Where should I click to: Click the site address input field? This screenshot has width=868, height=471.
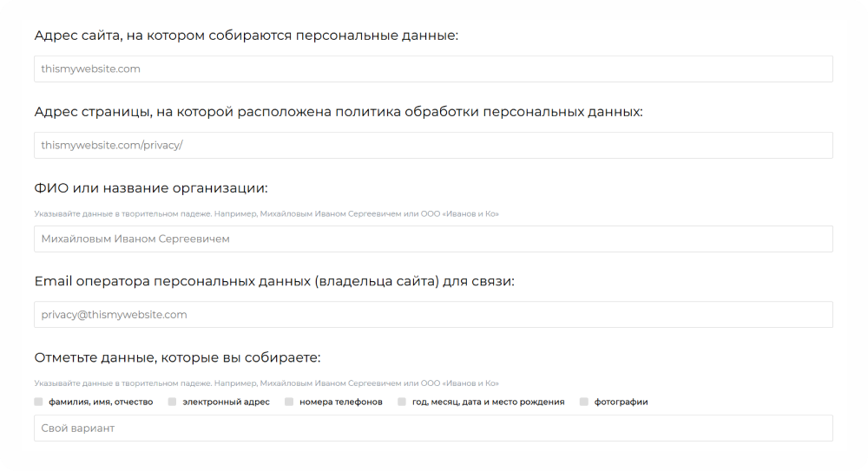[433, 69]
